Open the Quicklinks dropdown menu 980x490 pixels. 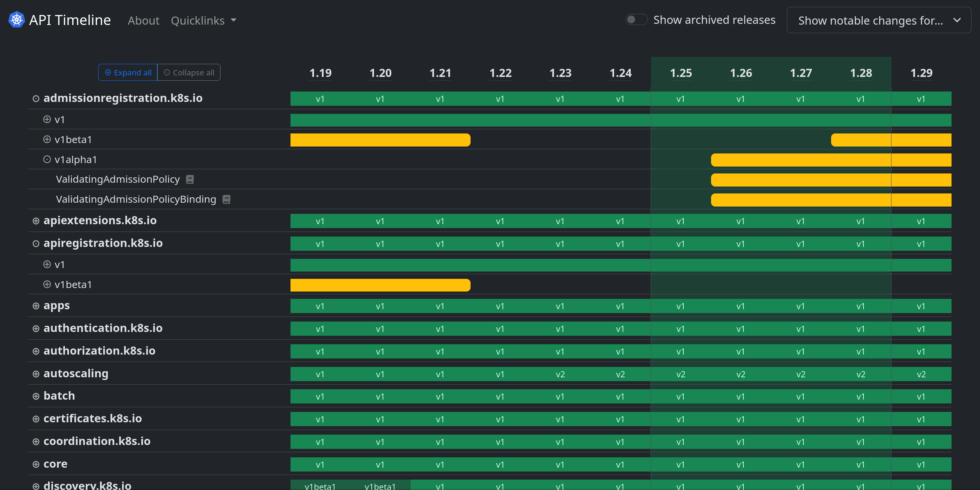tap(203, 20)
